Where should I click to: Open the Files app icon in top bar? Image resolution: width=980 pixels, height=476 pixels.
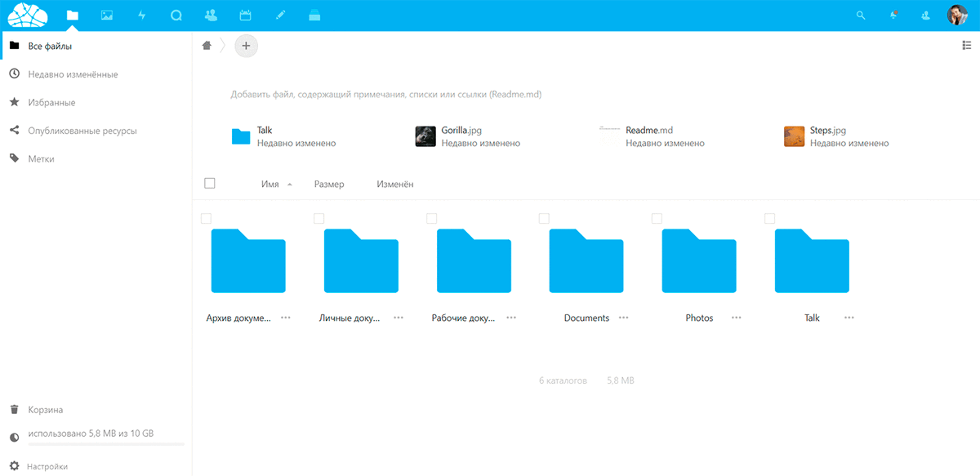coord(73,15)
